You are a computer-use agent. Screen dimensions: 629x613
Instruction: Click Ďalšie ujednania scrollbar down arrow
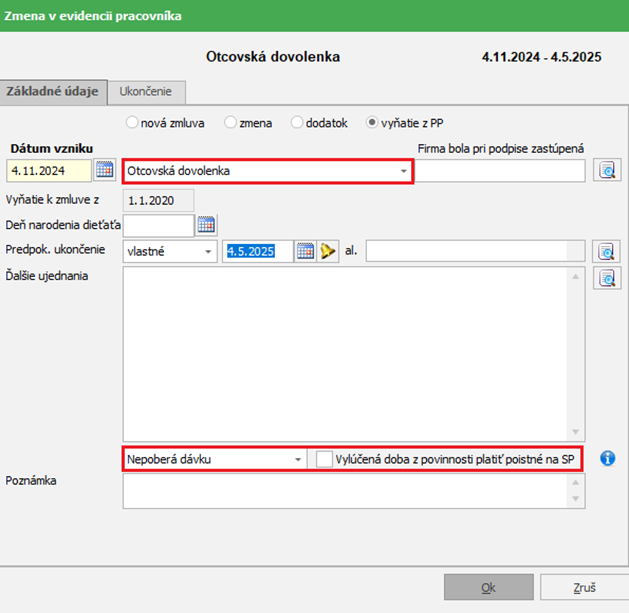click(576, 432)
